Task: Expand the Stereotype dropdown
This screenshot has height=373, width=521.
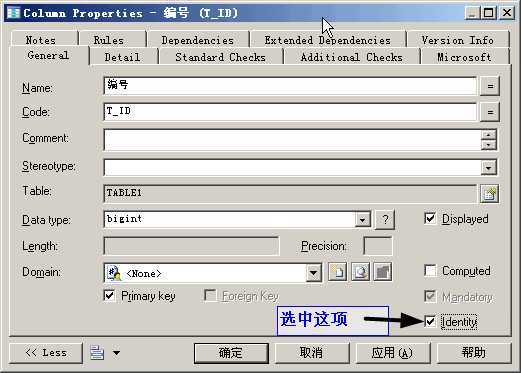Action: coord(489,168)
